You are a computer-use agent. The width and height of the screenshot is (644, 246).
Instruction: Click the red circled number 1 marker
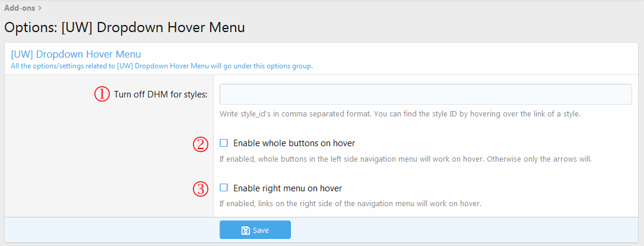103,94
